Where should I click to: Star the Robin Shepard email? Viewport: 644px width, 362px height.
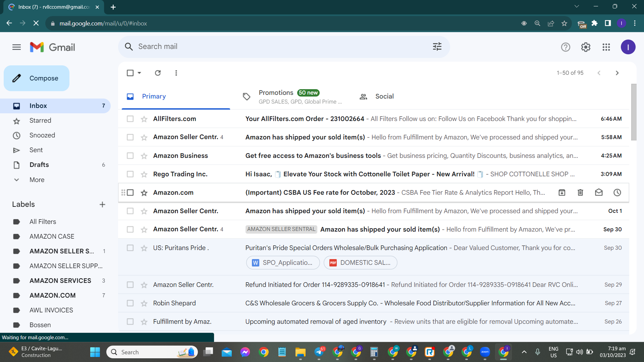tap(144, 303)
